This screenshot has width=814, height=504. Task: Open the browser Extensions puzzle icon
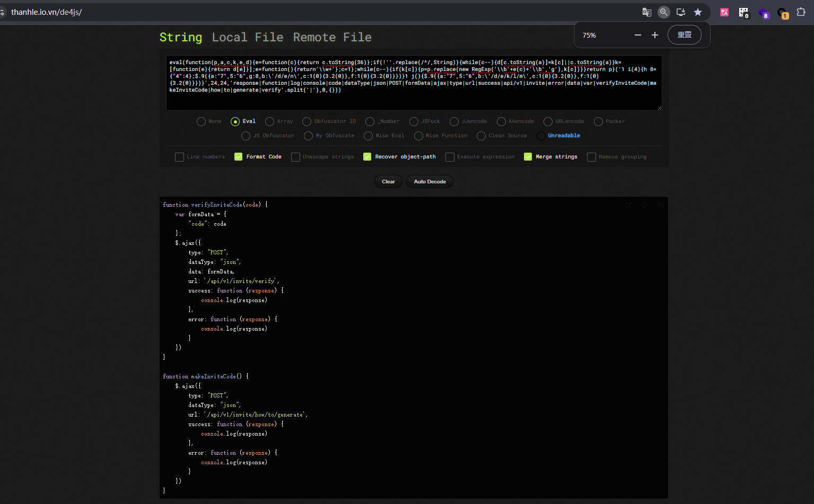(x=801, y=12)
